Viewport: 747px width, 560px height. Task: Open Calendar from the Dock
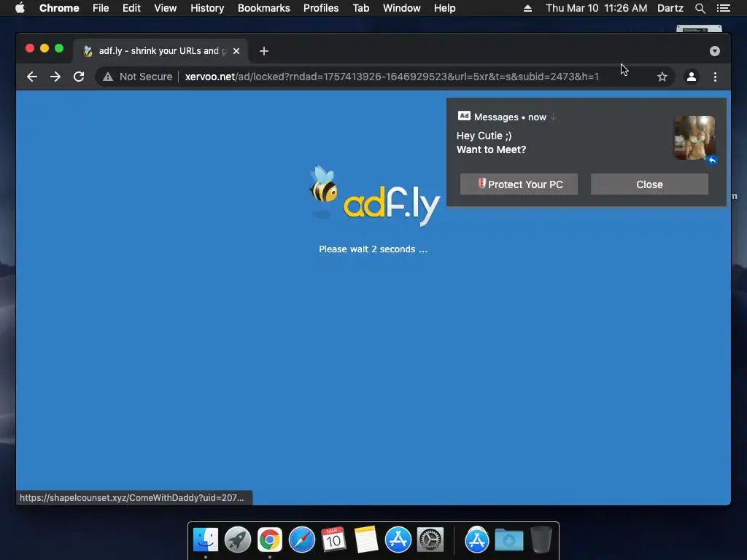(x=333, y=540)
